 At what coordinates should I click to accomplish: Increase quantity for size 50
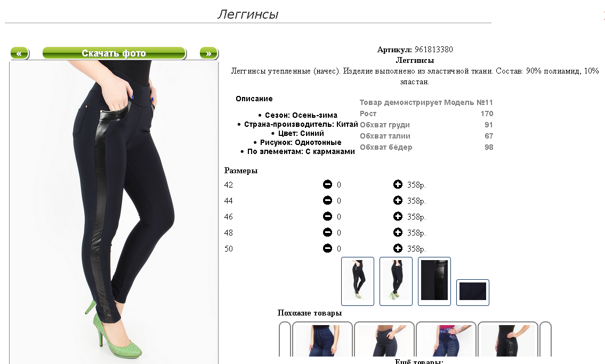[398, 248]
